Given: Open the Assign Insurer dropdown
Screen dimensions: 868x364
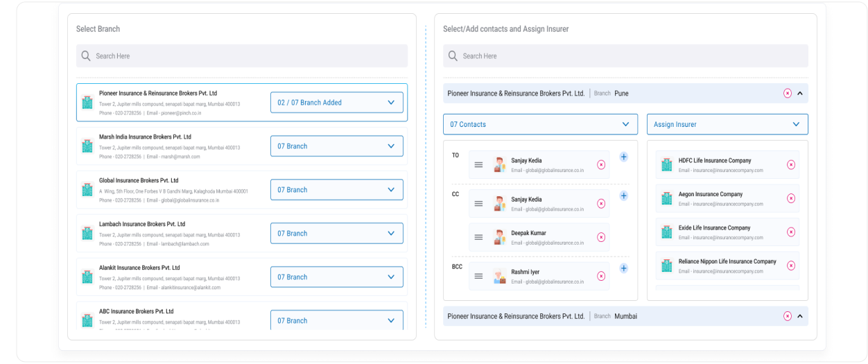Looking at the screenshot, I should tap(727, 124).
